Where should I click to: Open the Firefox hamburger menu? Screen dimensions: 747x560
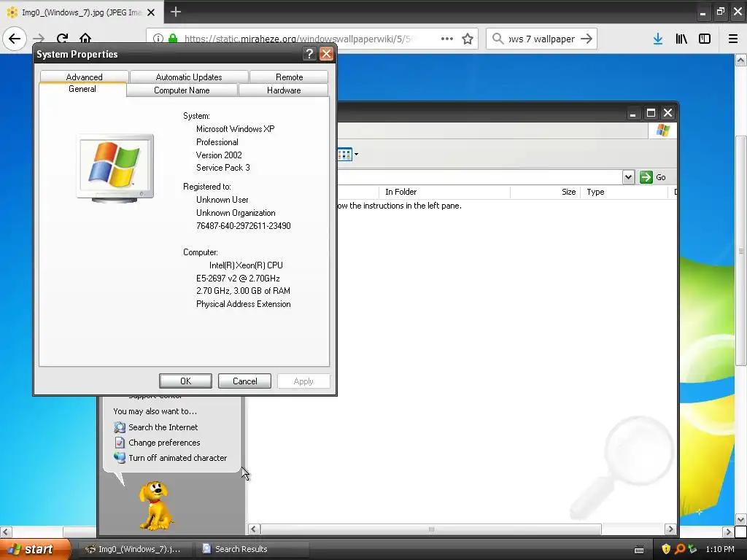click(x=733, y=39)
